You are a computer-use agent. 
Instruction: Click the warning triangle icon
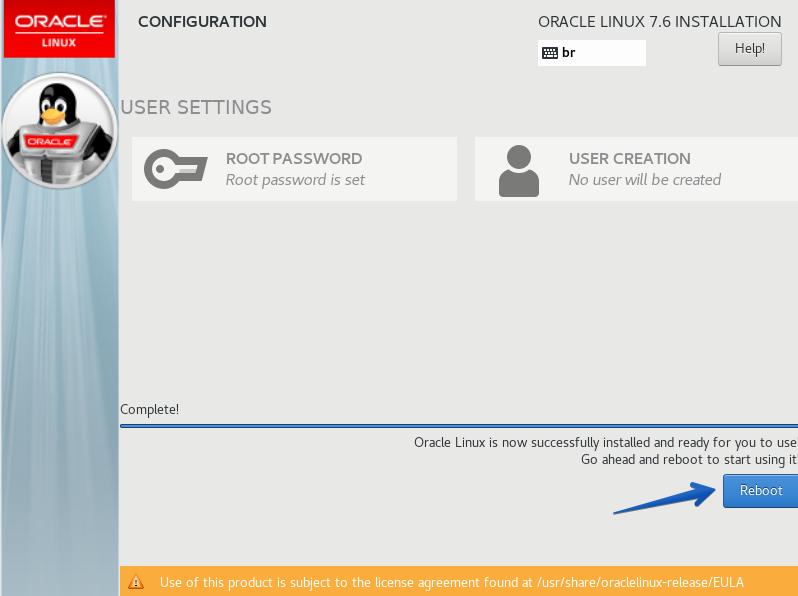point(137,582)
